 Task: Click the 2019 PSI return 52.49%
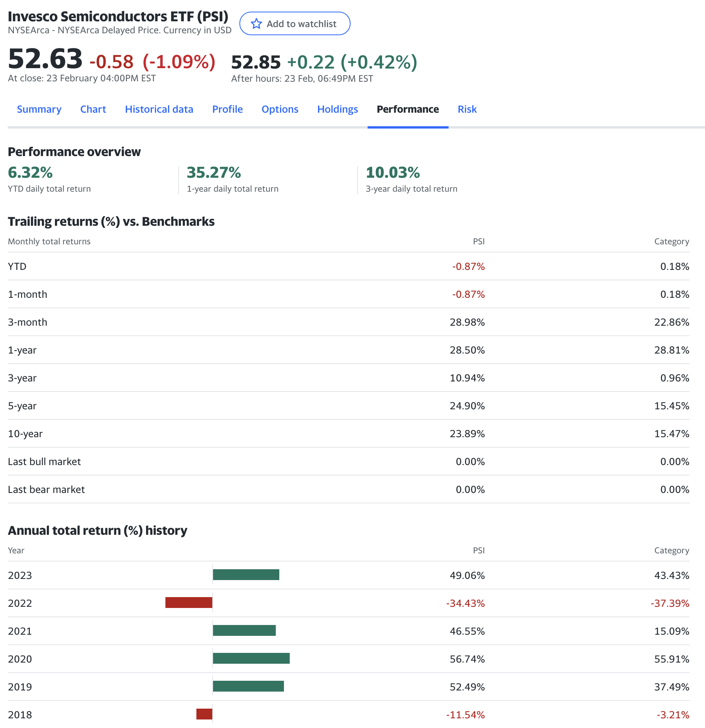tap(467, 687)
